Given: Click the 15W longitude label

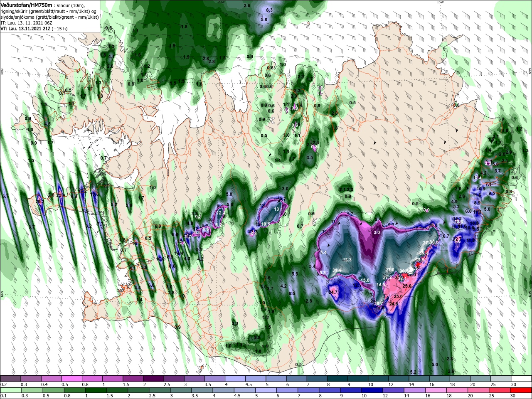Looking at the screenshot, I should (x=440, y=2).
